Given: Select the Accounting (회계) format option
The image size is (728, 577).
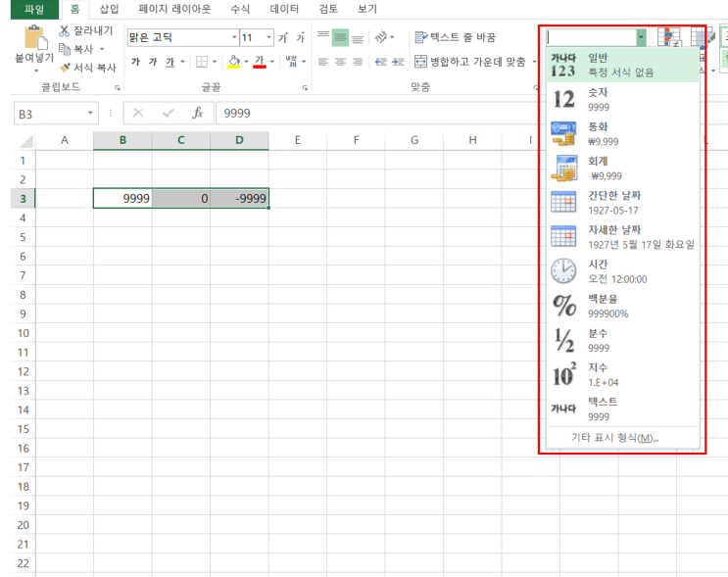Looking at the screenshot, I should 622,168.
